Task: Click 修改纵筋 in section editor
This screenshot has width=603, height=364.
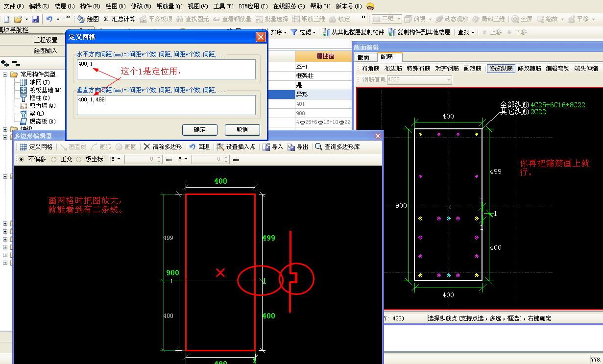Action: [501, 69]
